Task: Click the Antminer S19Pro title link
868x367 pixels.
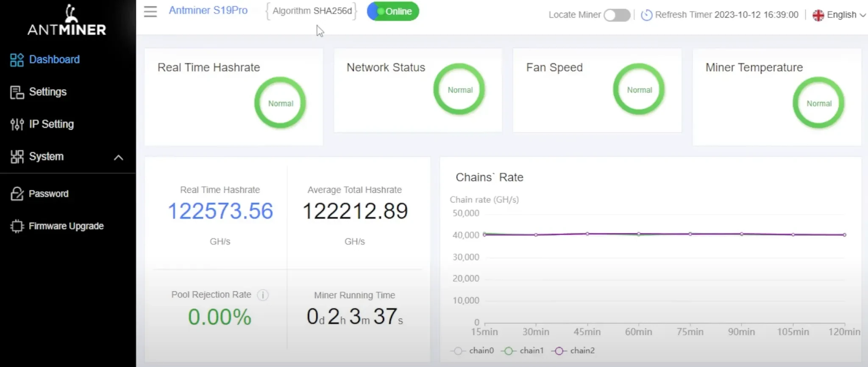Action: [x=208, y=11]
